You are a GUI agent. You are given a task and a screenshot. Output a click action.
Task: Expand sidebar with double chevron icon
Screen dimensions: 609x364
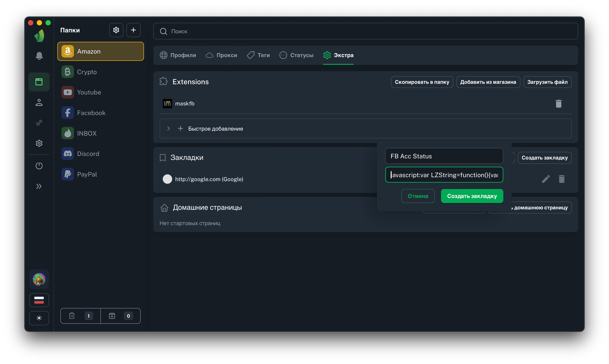(x=39, y=186)
